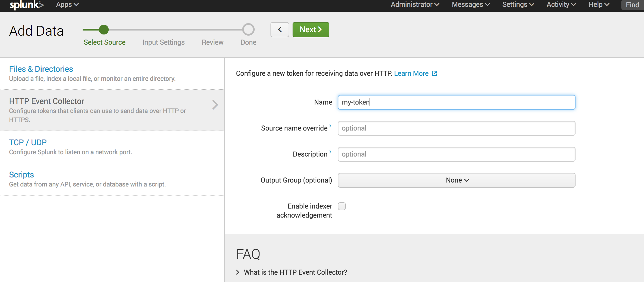644x282 pixels.
Task: Open the Settings menu
Action: click(518, 5)
